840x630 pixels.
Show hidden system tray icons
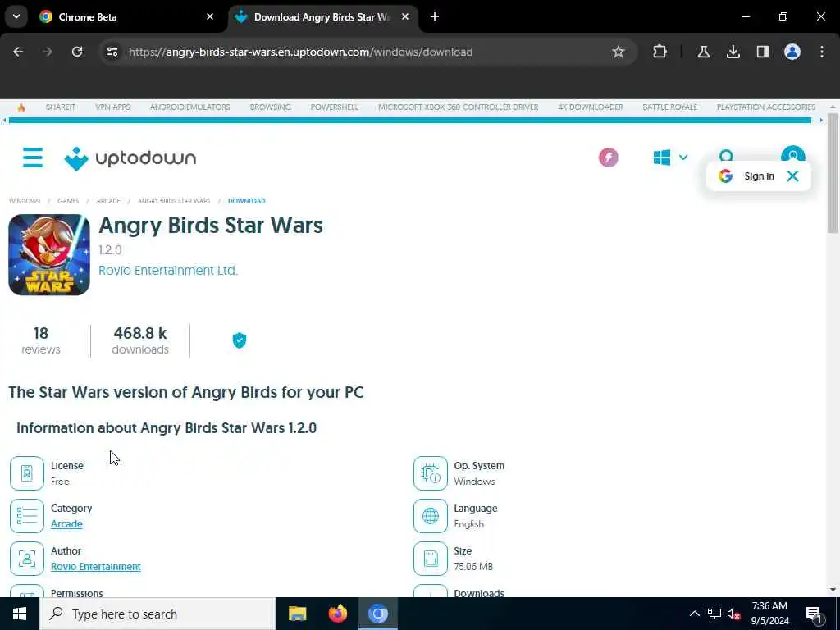tap(694, 614)
